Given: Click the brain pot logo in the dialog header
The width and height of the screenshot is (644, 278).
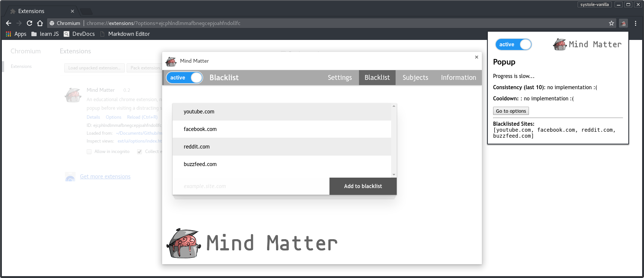Looking at the screenshot, I should [x=171, y=61].
